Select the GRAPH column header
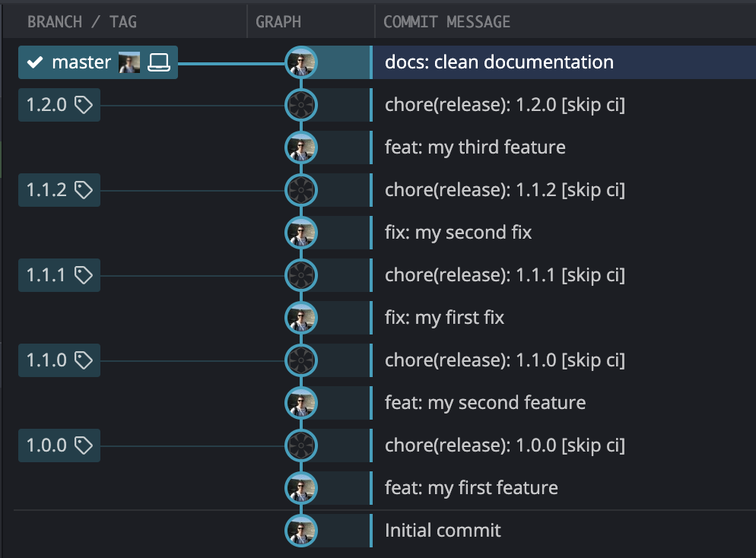Viewport: 756px width, 558px height. tap(278, 22)
